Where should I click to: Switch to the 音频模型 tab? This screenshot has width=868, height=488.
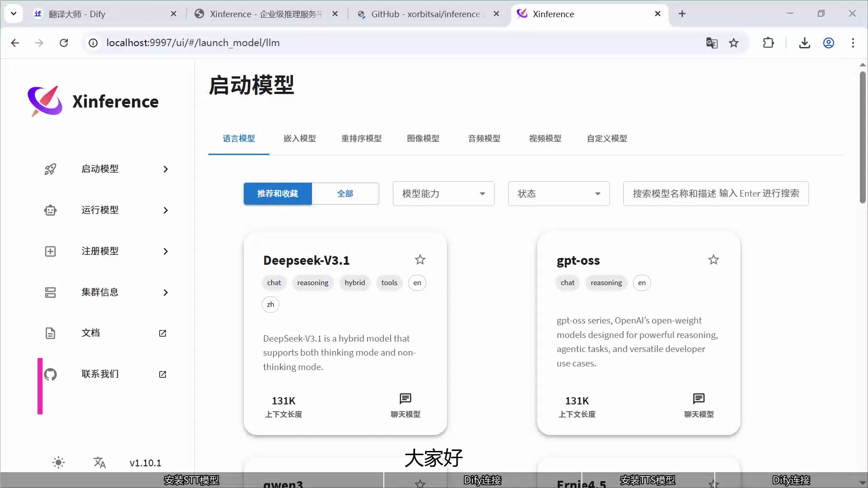(x=484, y=138)
